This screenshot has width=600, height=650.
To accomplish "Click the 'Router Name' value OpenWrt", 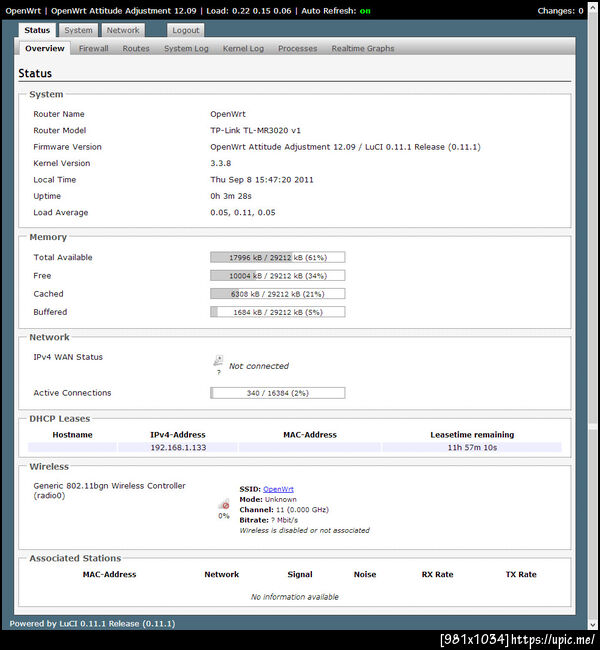I will click(228, 114).
